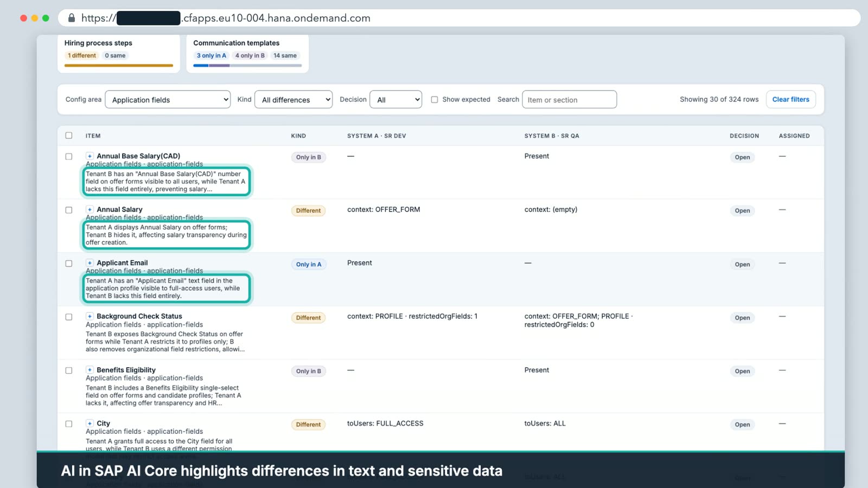The height and width of the screenshot is (488, 868).
Task: Click the '1 different' badge
Action: (82, 56)
